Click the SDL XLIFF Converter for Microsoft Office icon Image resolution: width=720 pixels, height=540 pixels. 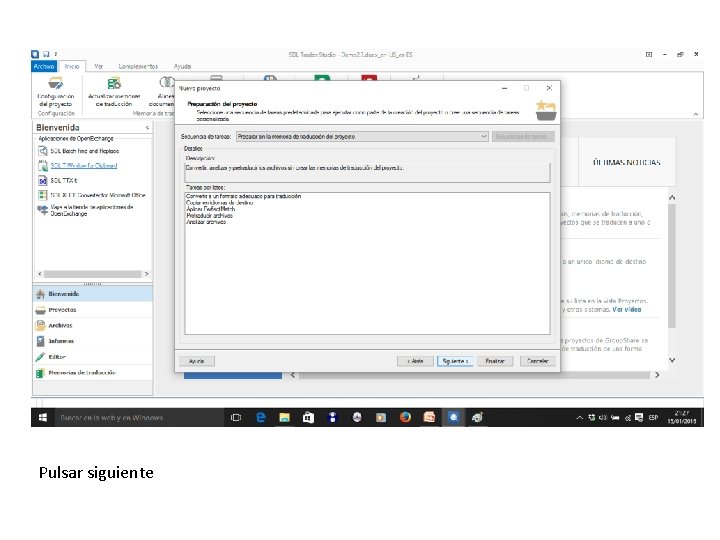pyautogui.click(x=43, y=195)
